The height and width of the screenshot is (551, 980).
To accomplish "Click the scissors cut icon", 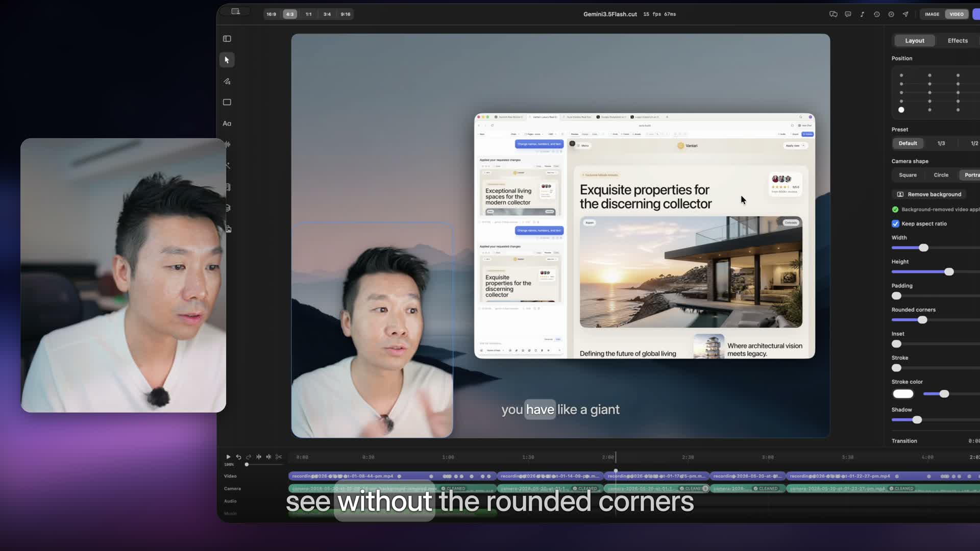I will tap(279, 457).
